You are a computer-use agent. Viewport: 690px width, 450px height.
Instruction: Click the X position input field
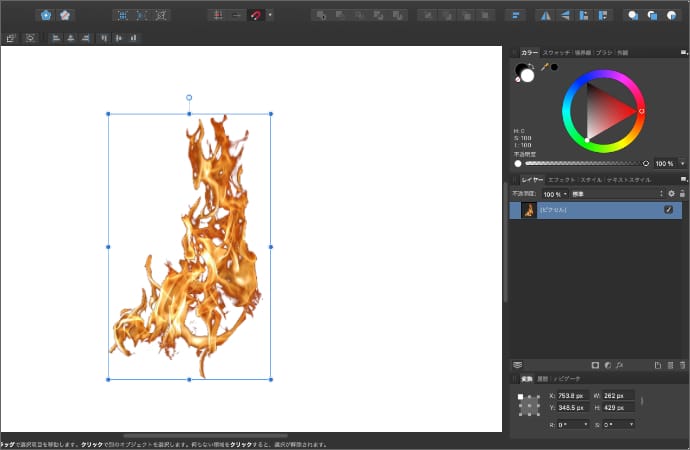pyautogui.click(x=574, y=396)
